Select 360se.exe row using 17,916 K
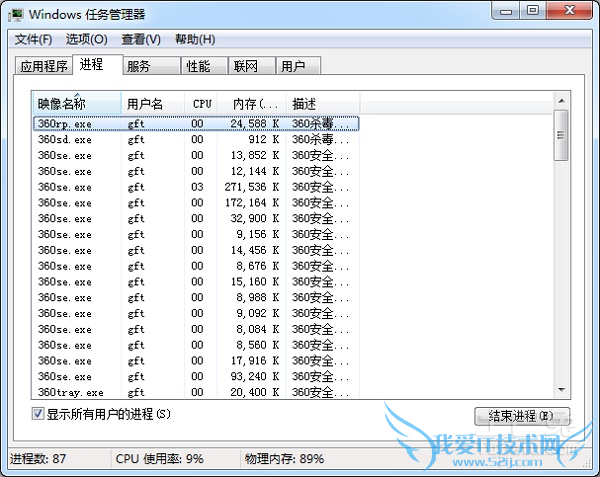600x477 pixels. [196, 360]
